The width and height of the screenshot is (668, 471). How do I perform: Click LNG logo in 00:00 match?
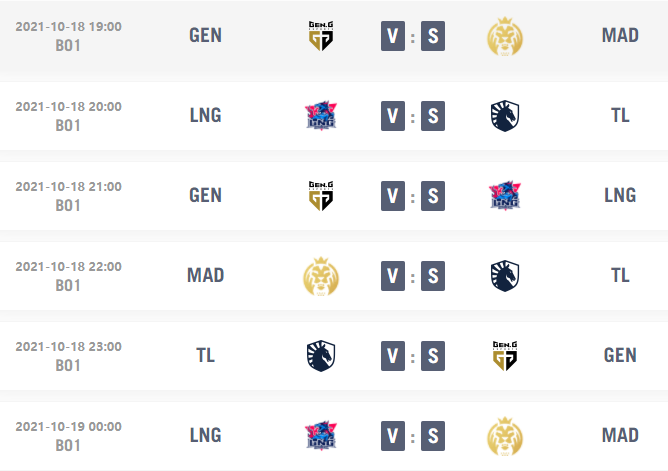click(321, 436)
